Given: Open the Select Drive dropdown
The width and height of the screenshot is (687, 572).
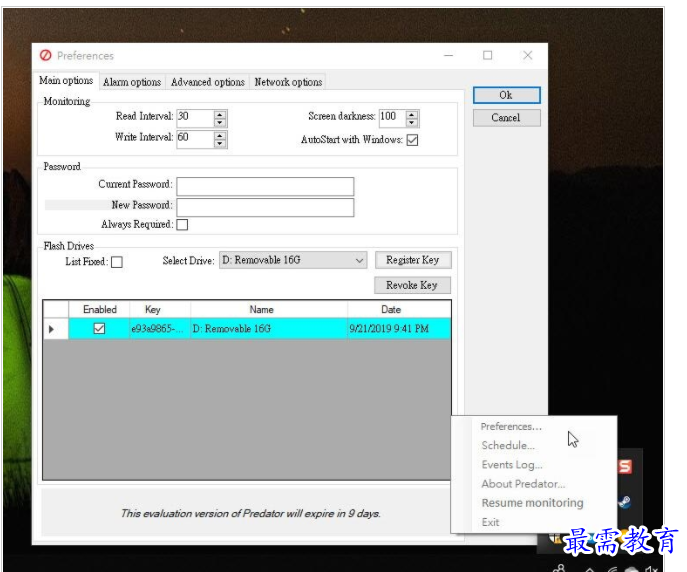Looking at the screenshot, I should pos(359,261).
